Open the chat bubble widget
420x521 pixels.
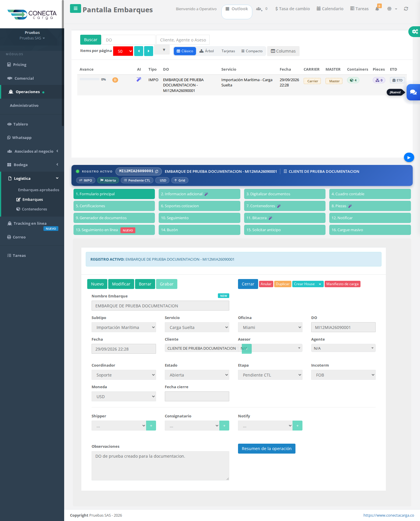(413, 92)
